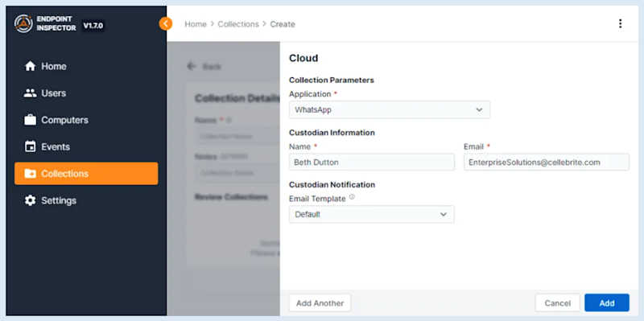644x321 pixels.
Task: Click the Computers briefcase icon in the sidebar
Action: [31, 120]
